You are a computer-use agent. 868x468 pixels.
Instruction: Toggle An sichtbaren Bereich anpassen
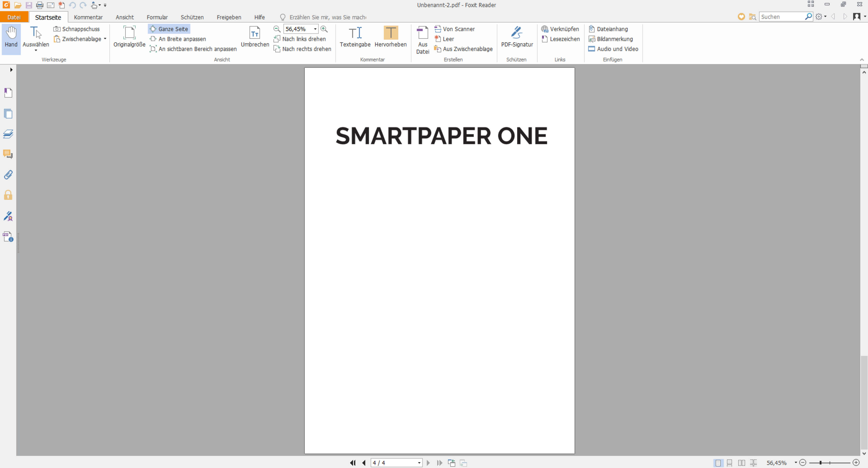[193, 49]
